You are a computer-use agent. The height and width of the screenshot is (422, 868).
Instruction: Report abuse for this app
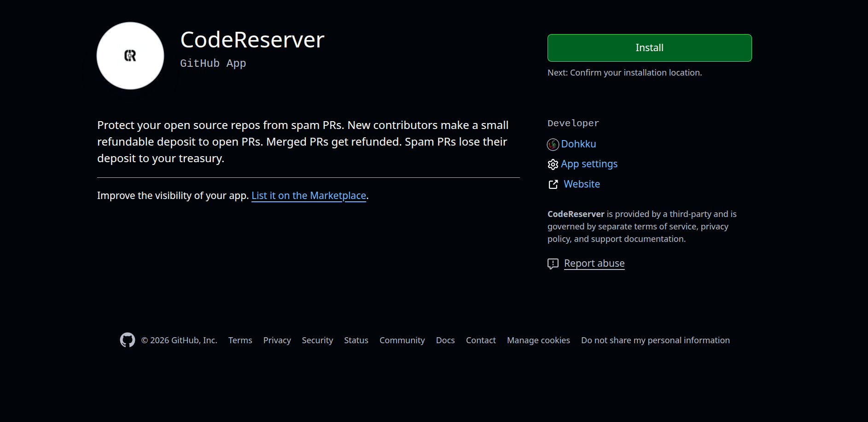coord(594,263)
